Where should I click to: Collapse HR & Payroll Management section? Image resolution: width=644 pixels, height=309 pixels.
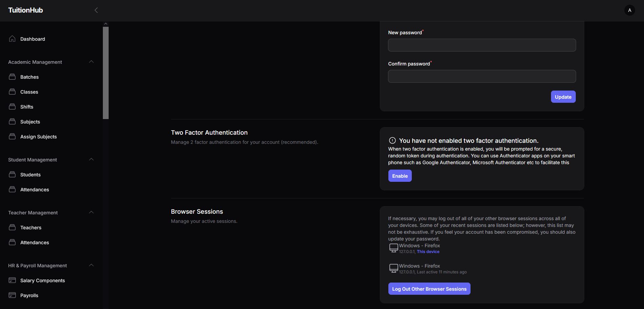91,265
